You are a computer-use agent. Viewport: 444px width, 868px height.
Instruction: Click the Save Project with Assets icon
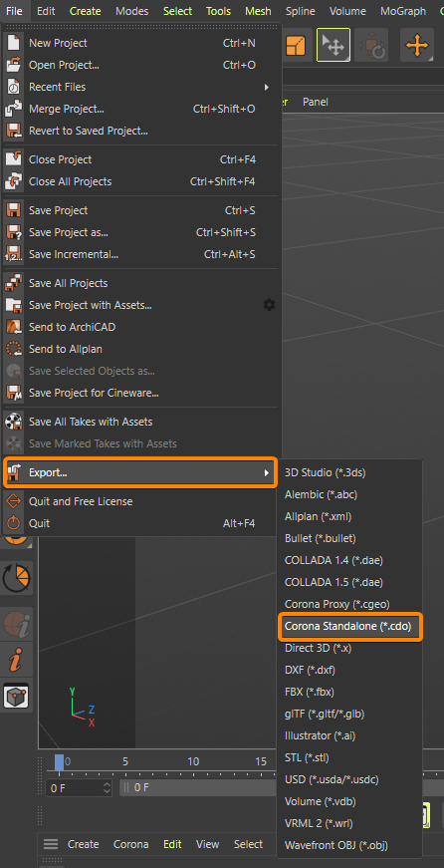[13, 305]
